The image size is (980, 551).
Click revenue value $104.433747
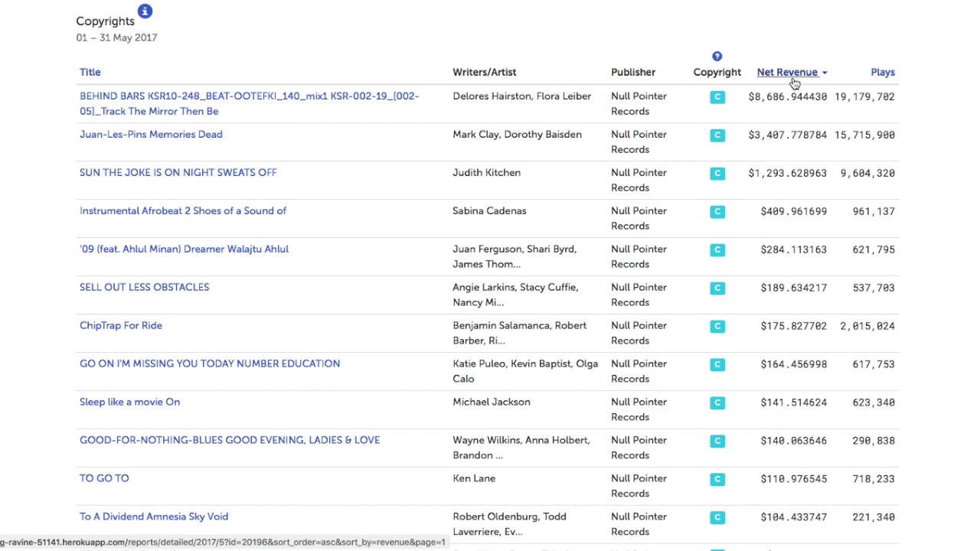click(x=794, y=517)
